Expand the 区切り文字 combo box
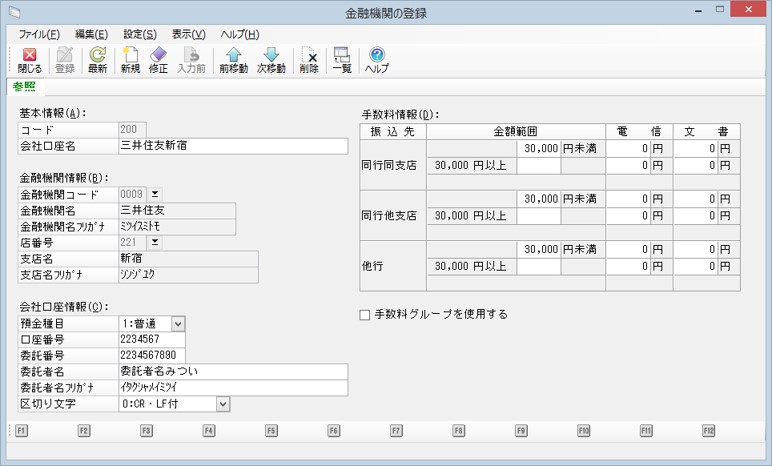 (x=223, y=404)
